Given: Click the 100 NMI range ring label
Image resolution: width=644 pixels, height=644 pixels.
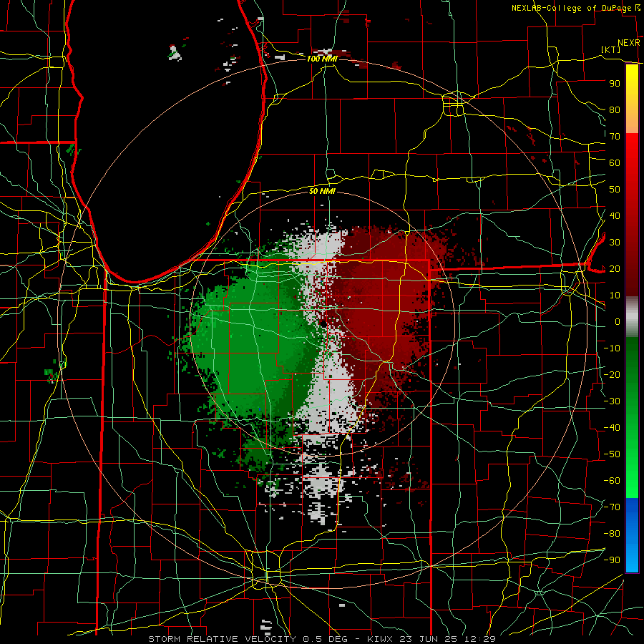Looking at the screenshot, I should point(322,59).
